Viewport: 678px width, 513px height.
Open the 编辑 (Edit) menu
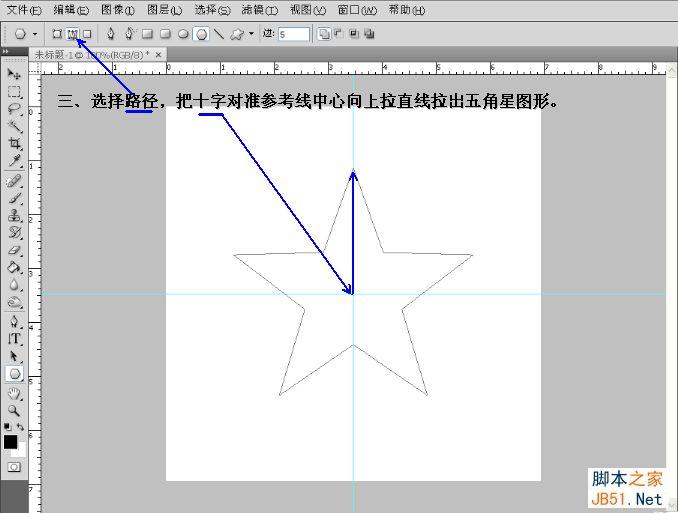point(71,10)
